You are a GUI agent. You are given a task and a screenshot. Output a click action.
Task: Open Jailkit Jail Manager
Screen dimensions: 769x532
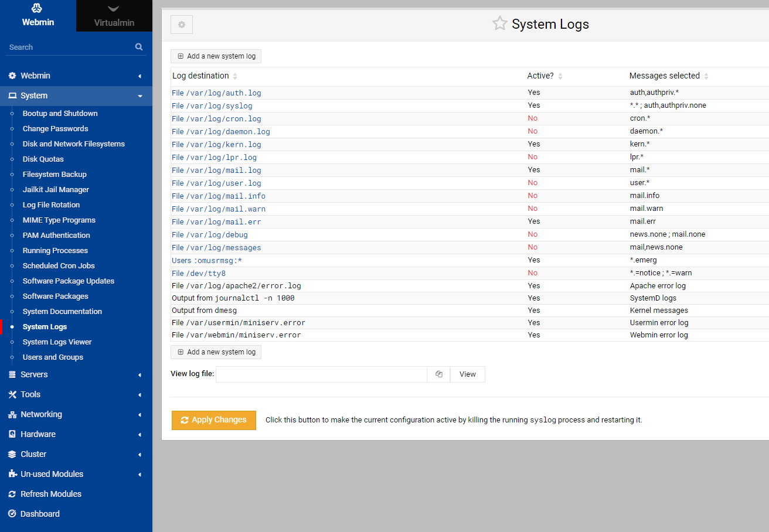click(x=56, y=190)
